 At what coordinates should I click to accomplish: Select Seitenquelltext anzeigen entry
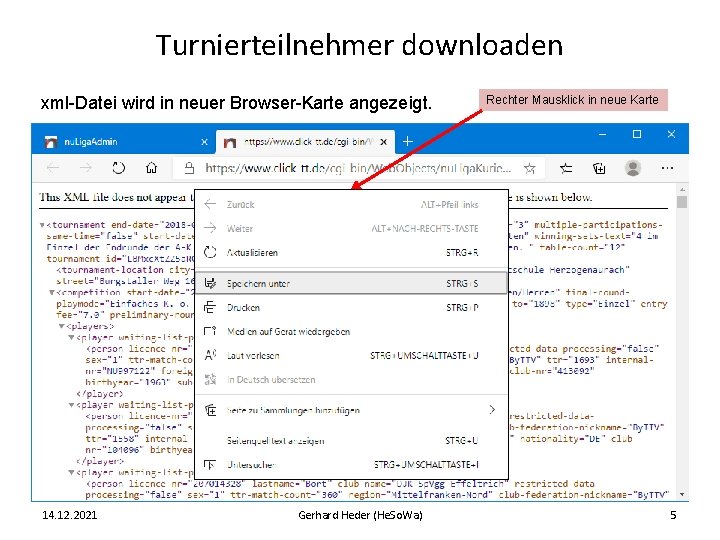pyautogui.click(x=351, y=441)
